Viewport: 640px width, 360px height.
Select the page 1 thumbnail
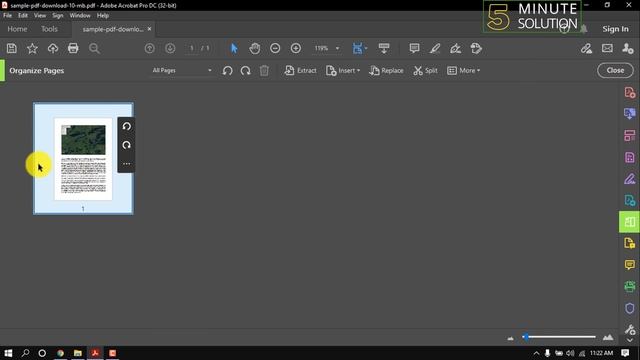click(83, 158)
